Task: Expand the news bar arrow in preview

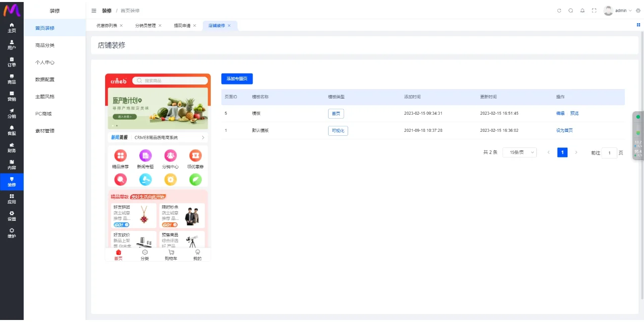Action: [x=203, y=137]
